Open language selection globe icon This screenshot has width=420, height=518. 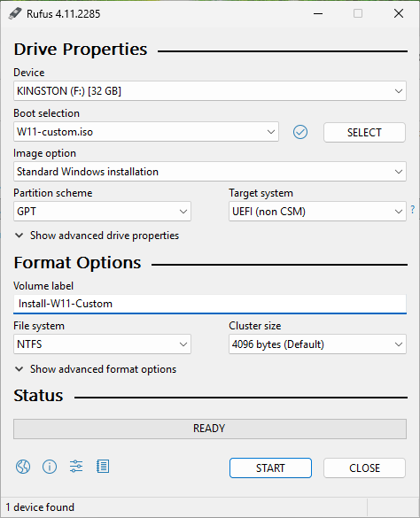click(23, 467)
